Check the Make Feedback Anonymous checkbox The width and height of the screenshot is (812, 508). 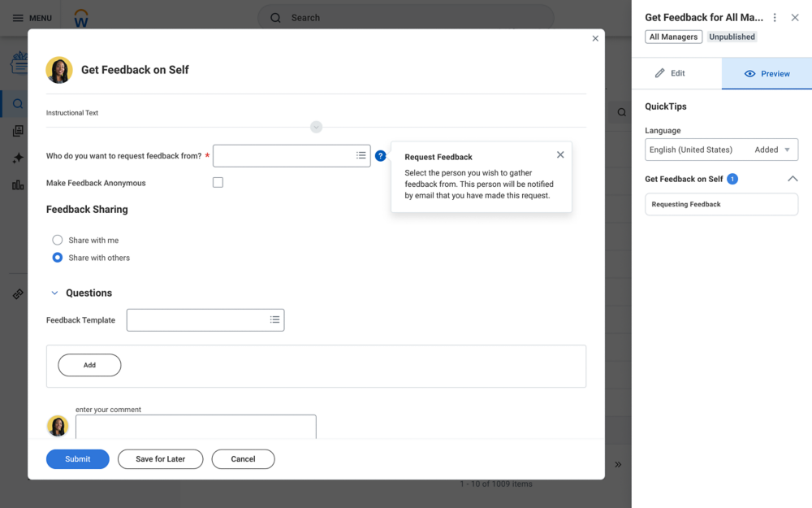(x=218, y=183)
